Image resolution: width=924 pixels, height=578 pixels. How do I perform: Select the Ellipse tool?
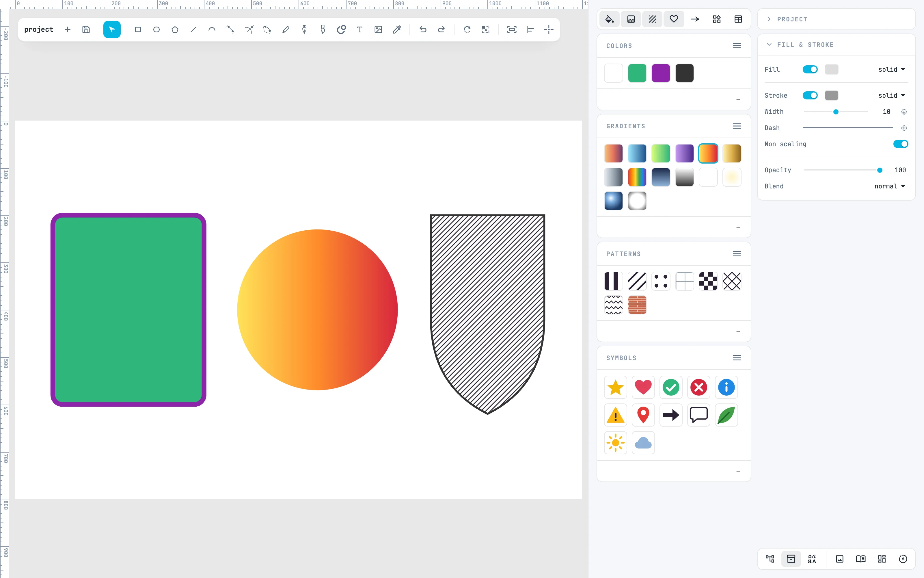[x=157, y=29]
